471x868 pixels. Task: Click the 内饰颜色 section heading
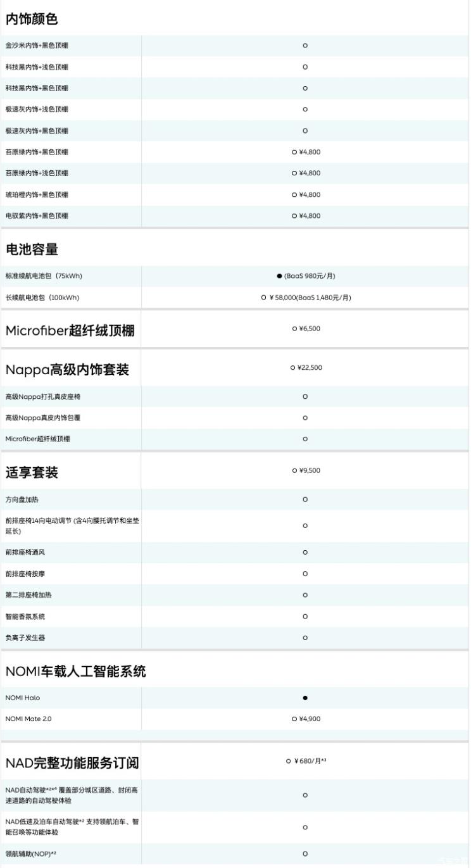[32, 19]
